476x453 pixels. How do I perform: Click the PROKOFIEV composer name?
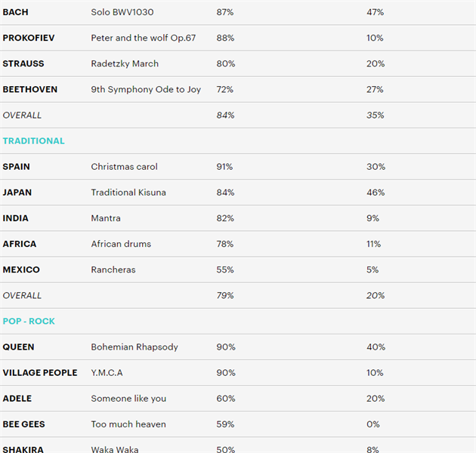[29, 39]
